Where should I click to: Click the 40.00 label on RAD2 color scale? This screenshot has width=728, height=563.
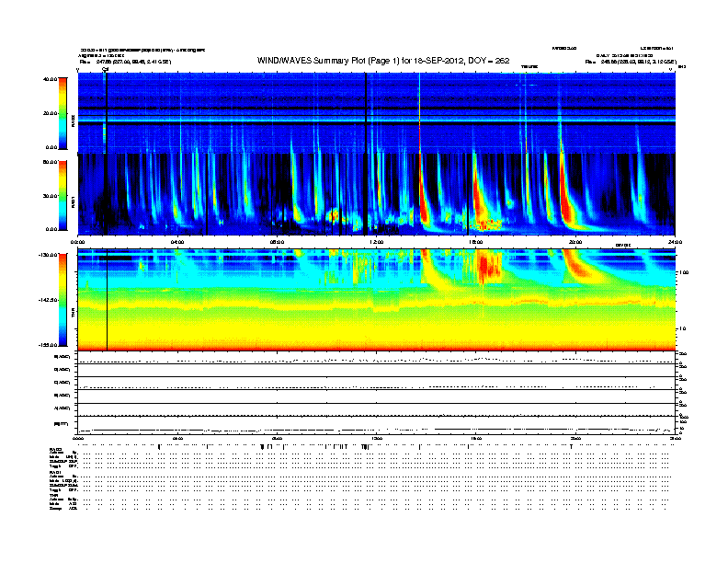point(50,79)
